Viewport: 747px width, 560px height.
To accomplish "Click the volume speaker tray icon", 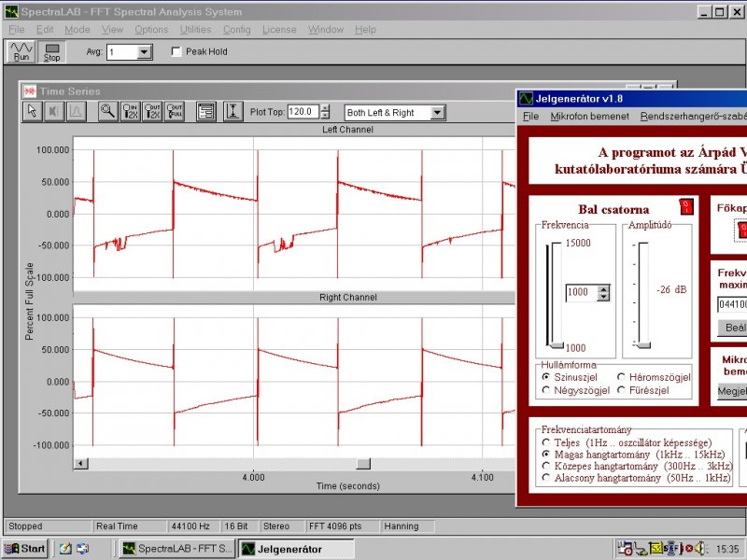I will coord(699,549).
